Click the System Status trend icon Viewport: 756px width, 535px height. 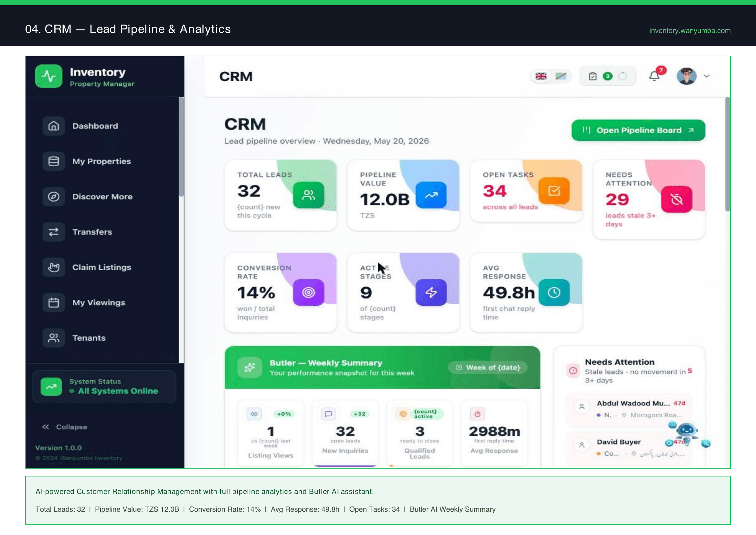pyautogui.click(x=51, y=387)
